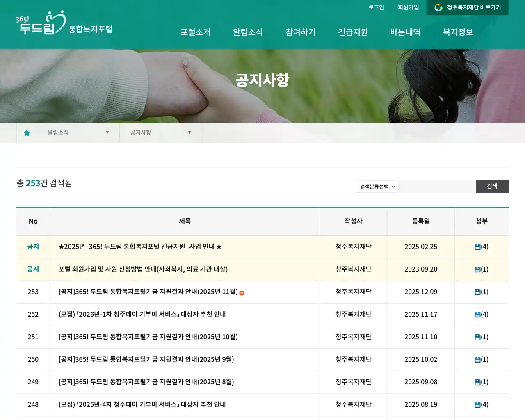Click the attachment icon beside the 2025.11.10 entry

click(x=477, y=337)
